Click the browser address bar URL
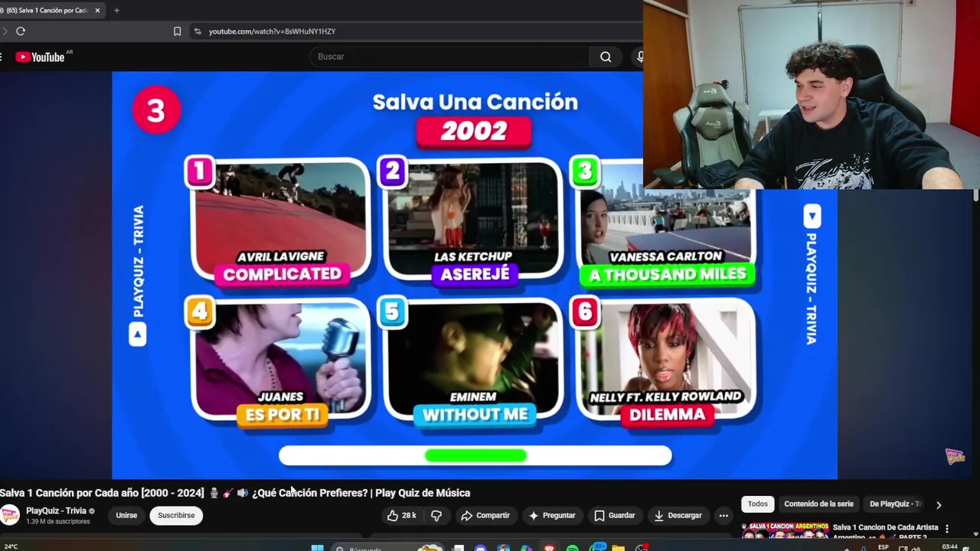The image size is (980, 551). pos(272,31)
